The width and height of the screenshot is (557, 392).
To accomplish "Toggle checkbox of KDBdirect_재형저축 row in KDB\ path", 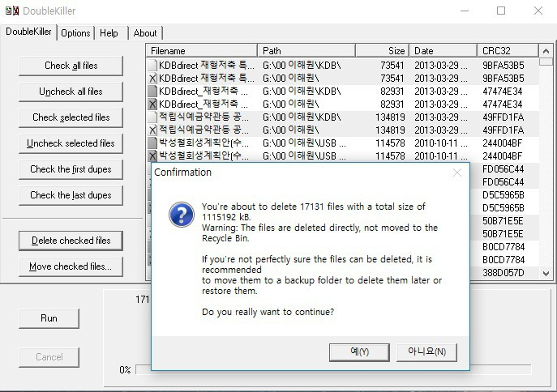I will coord(152,92).
